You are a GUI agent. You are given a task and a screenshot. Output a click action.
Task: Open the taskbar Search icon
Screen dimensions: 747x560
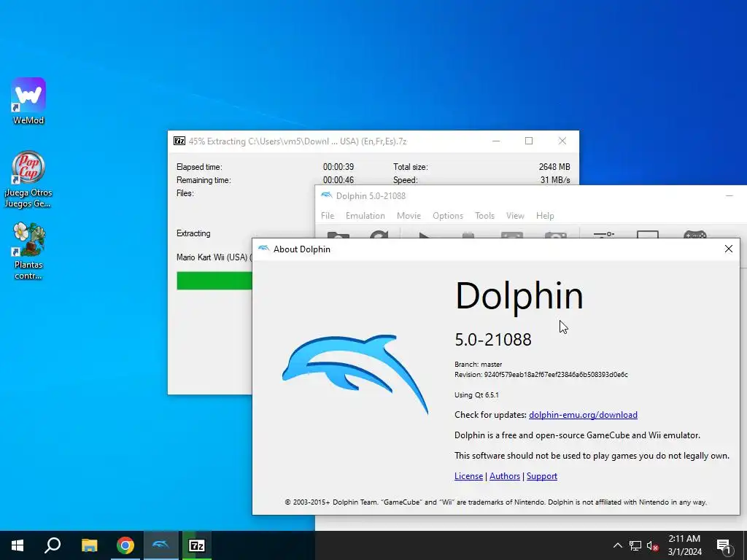53,545
